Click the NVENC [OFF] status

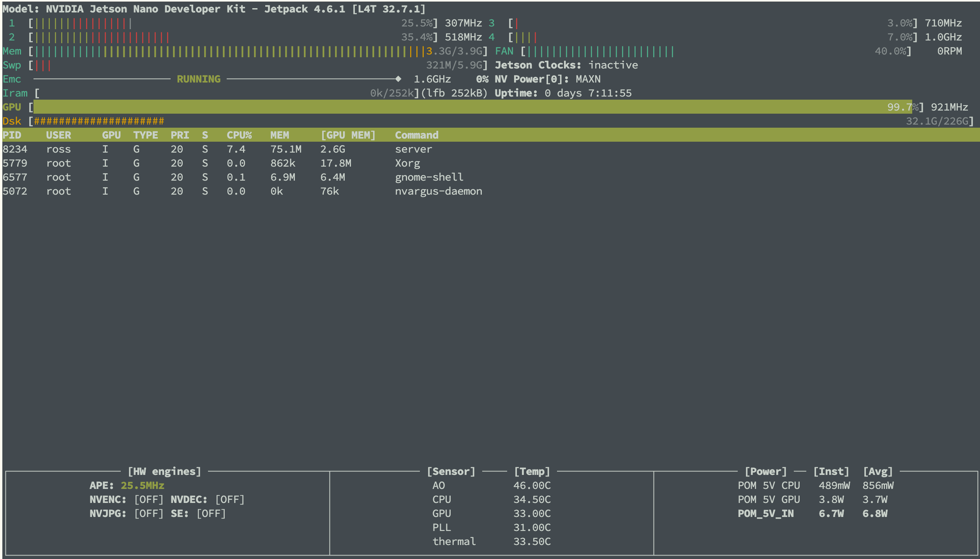(x=149, y=499)
